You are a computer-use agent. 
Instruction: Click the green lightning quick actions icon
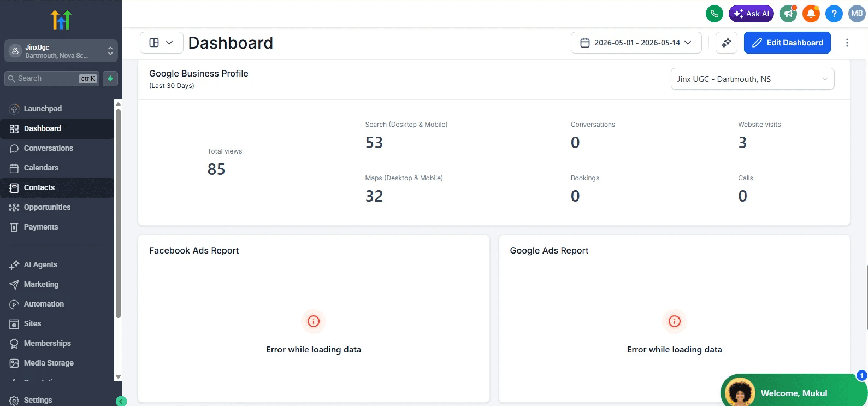(x=110, y=79)
